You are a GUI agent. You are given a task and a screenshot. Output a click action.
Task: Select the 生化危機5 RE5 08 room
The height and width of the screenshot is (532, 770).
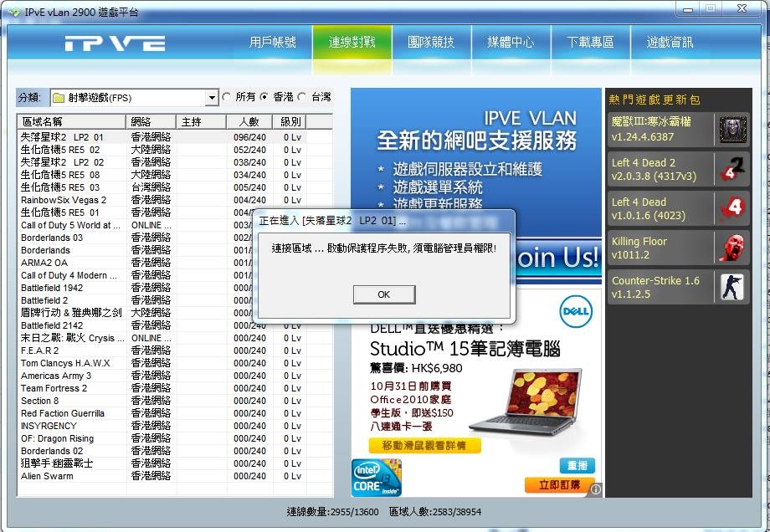[x=175, y=175]
